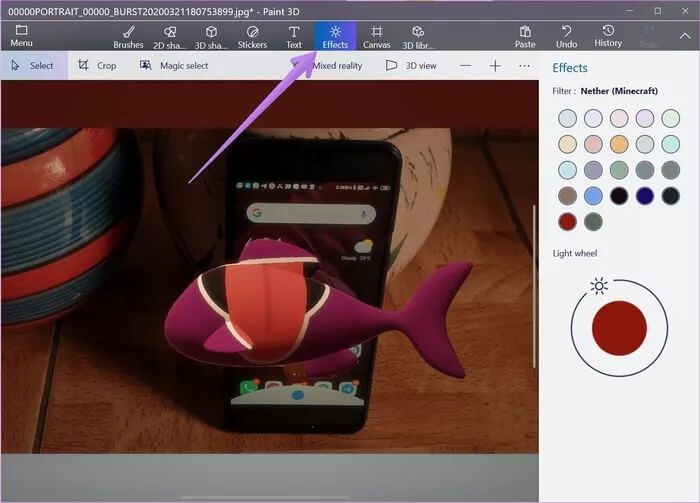Open the Menu folder icon
Screen dimensions: 700x503
click(21, 36)
